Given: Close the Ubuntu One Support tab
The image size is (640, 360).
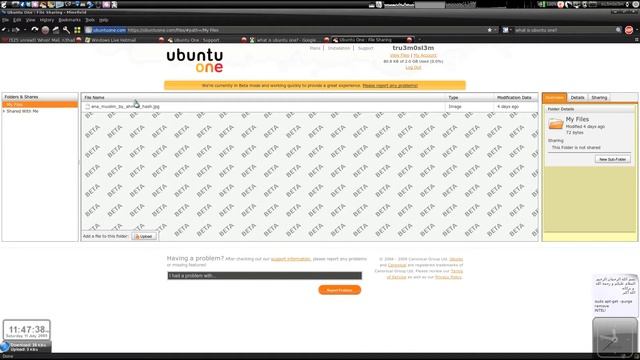Looking at the screenshot, I should point(244,40).
